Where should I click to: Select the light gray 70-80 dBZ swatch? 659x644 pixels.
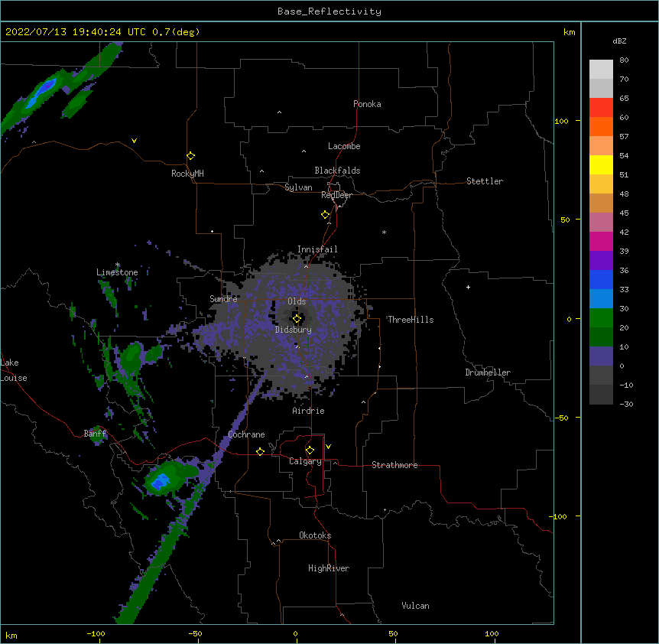point(601,70)
